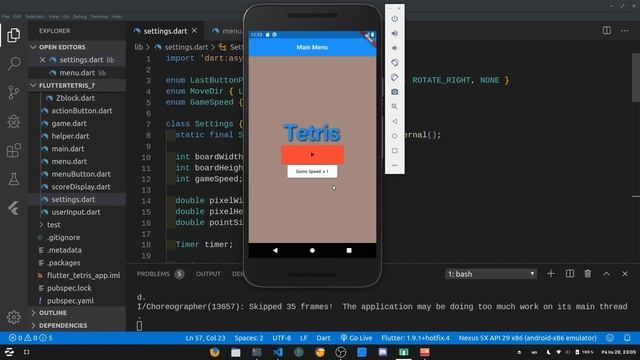This screenshot has height=360, width=640.
Task: Open emulator extended controls ellipsis
Action: click(394, 165)
